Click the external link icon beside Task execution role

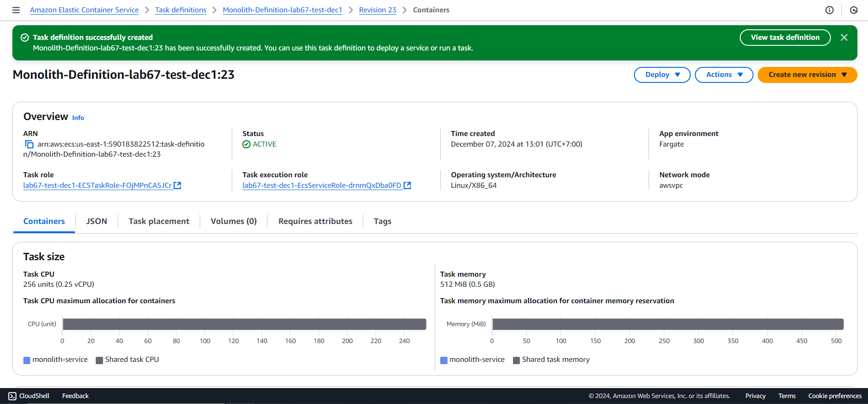tap(407, 186)
